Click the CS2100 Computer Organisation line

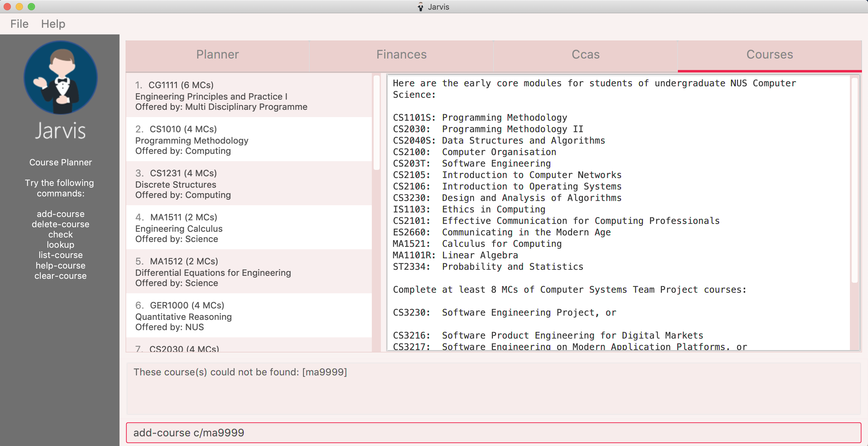pyautogui.click(x=474, y=152)
